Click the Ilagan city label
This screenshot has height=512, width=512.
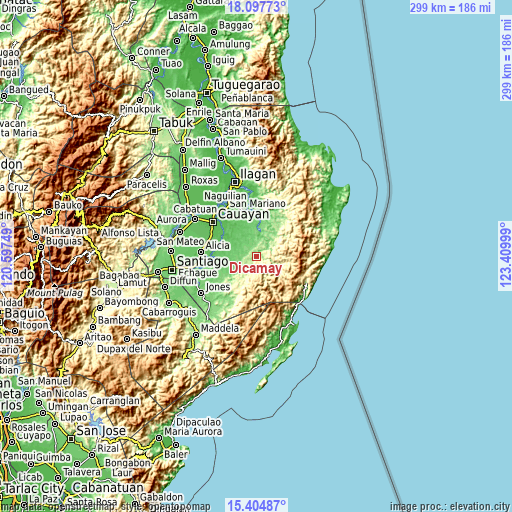click(258, 174)
